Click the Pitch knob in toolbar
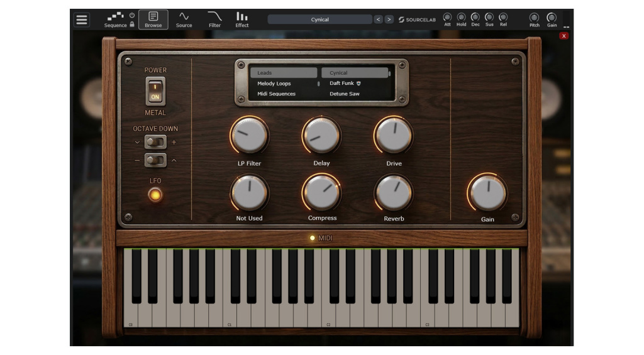The image size is (644, 355). pos(534,18)
